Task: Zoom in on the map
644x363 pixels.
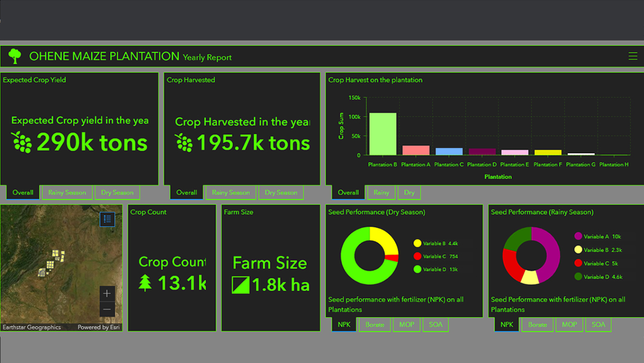Action: point(107,293)
